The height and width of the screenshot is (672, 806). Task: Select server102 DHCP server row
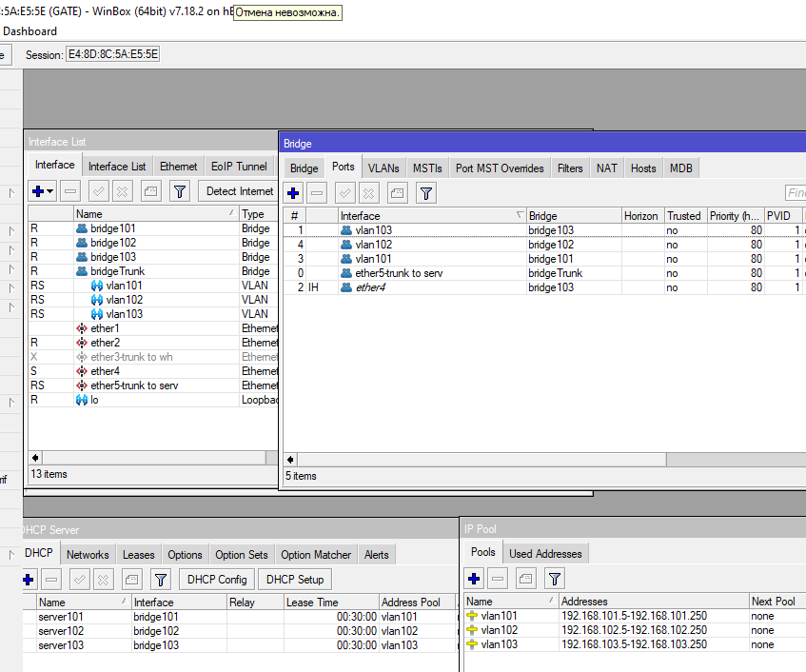coord(240,631)
